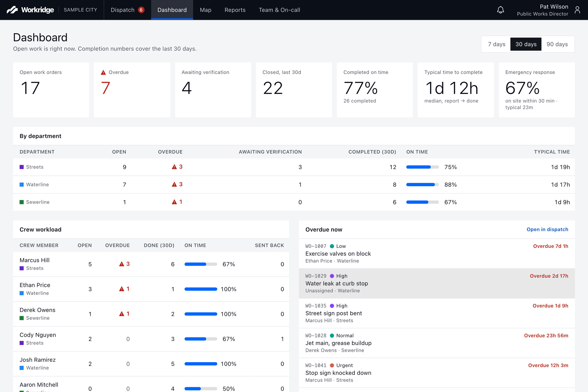Click Ethan Price's overdue warning icon

[x=122, y=289]
